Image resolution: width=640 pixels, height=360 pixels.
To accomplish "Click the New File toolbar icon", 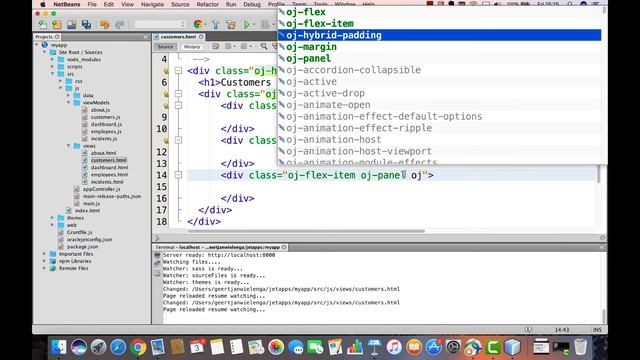I will click(42, 25).
